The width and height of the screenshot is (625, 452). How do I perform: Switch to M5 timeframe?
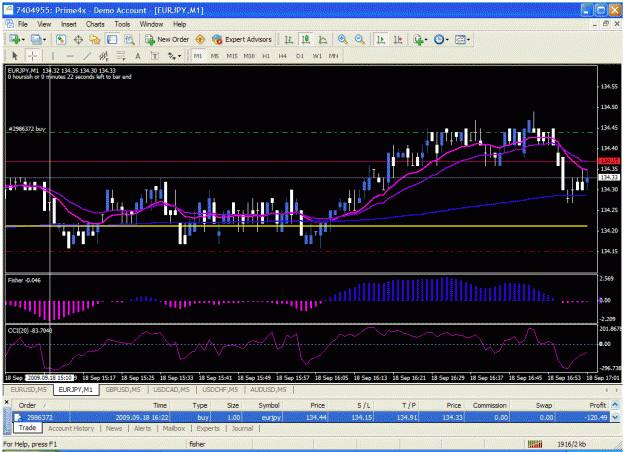coord(215,56)
